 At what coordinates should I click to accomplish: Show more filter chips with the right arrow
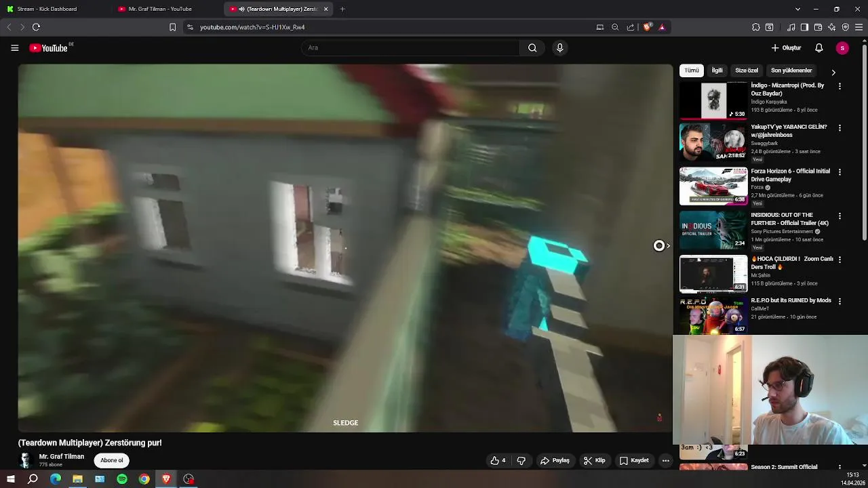tap(833, 72)
